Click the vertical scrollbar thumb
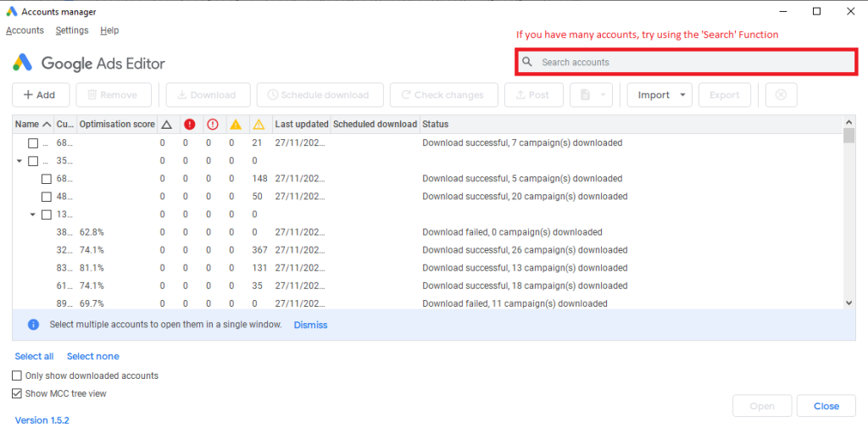The image size is (868, 434). coord(849,135)
